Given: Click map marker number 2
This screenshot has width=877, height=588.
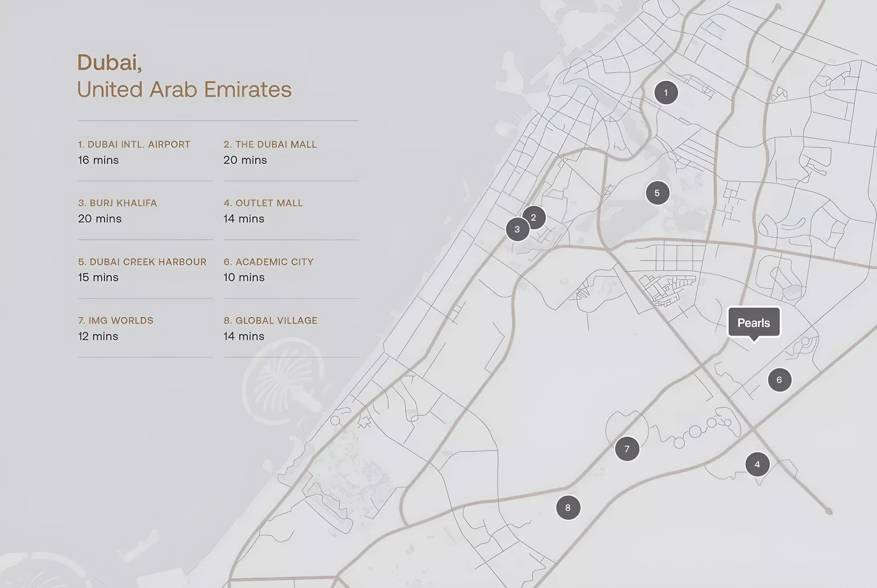Looking at the screenshot, I should click(533, 218).
